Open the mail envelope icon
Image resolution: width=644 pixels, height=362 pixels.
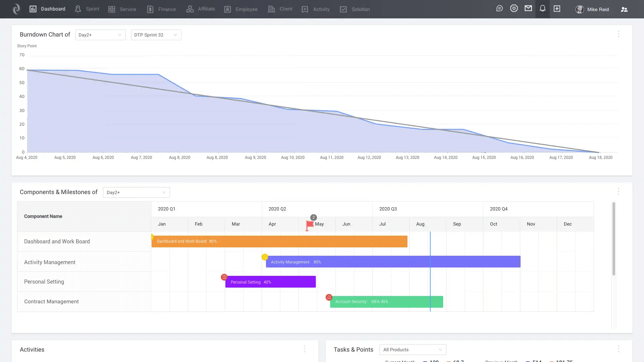528,9
